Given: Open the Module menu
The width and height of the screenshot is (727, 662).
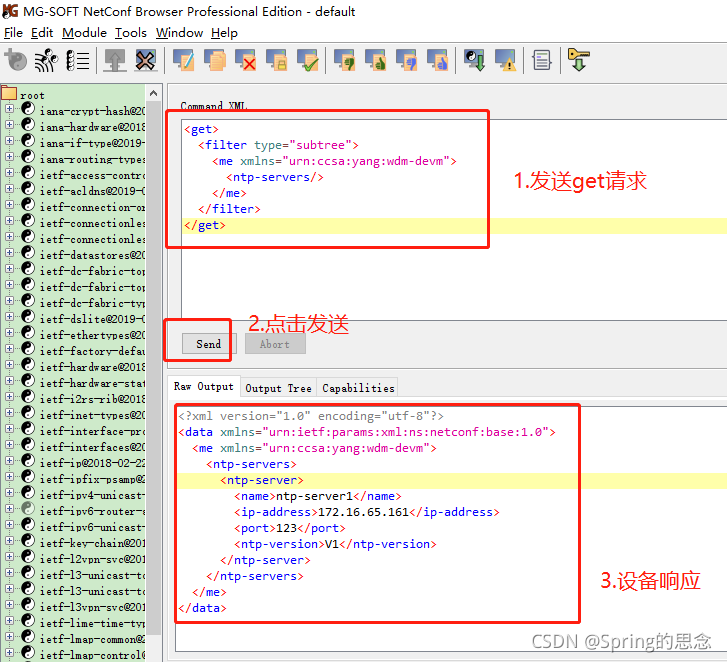Looking at the screenshot, I should click(84, 33).
